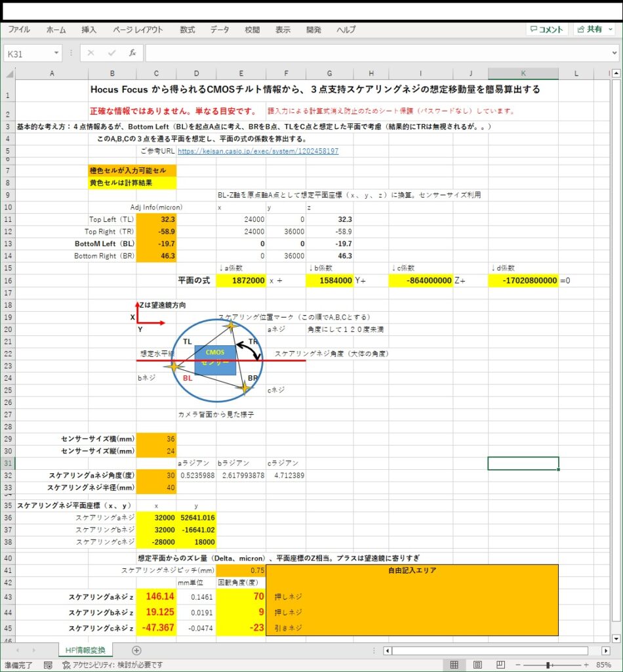The width and height of the screenshot is (623, 672).
Task: Select the aネジ z cell 146.14
Action: [156, 597]
